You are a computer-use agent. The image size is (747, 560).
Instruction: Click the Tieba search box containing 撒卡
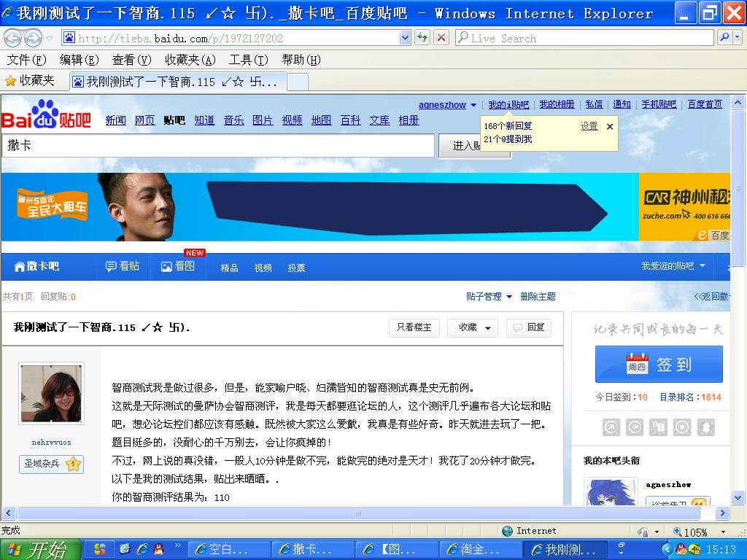tap(218, 146)
